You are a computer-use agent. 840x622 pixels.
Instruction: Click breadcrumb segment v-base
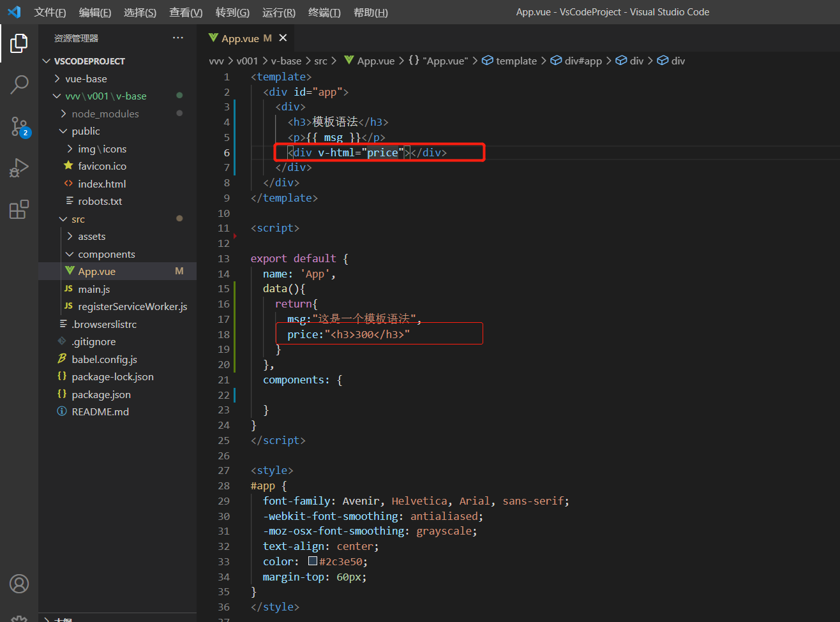tap(286, 61)
